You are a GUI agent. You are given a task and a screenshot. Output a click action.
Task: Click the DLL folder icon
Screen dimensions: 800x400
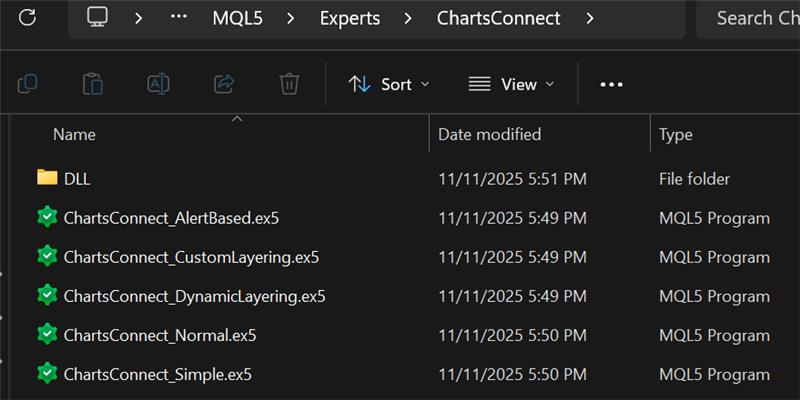click(x=47, y=178)
